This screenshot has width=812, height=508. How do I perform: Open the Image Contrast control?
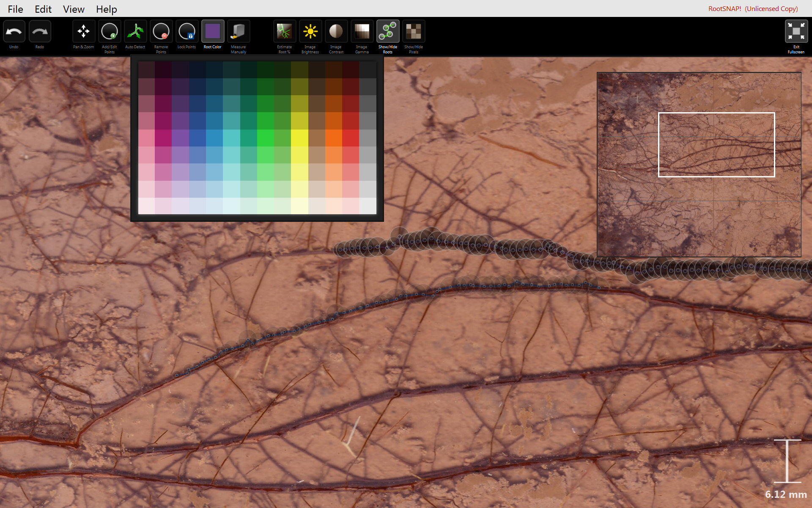[336, 32]
